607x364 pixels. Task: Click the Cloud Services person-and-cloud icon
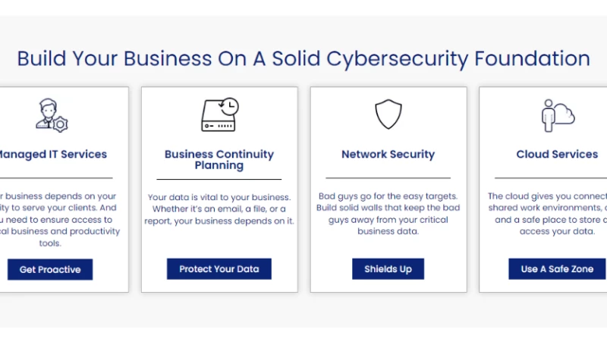(x=557, y=115)
